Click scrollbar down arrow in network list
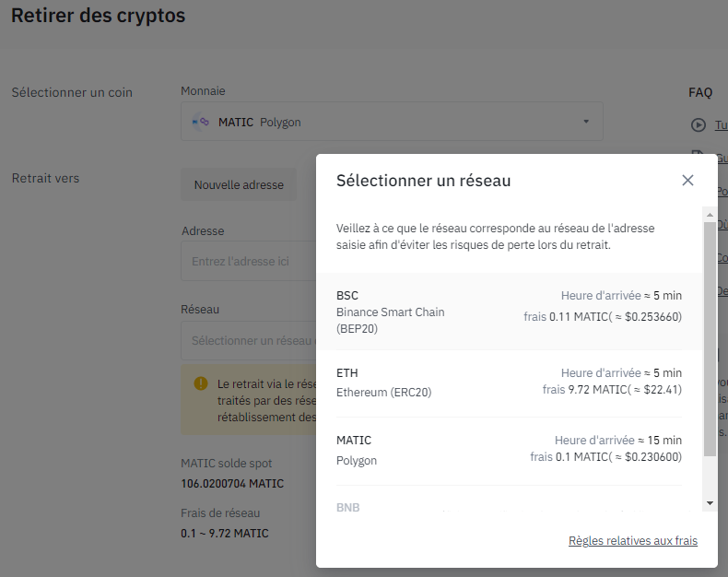The width and height of the screenshot is (728, 577). (709, 502)
